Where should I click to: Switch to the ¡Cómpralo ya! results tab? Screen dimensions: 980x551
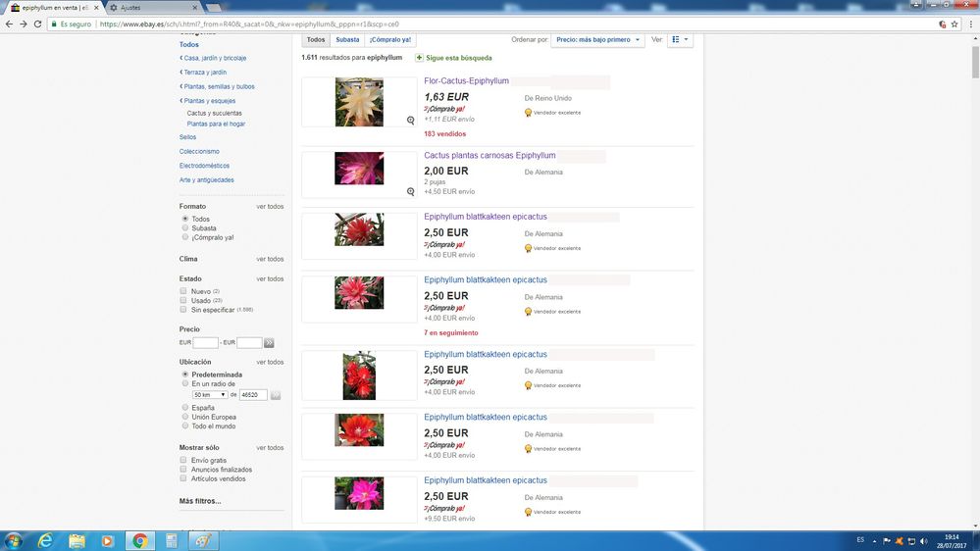click(390, 39)
